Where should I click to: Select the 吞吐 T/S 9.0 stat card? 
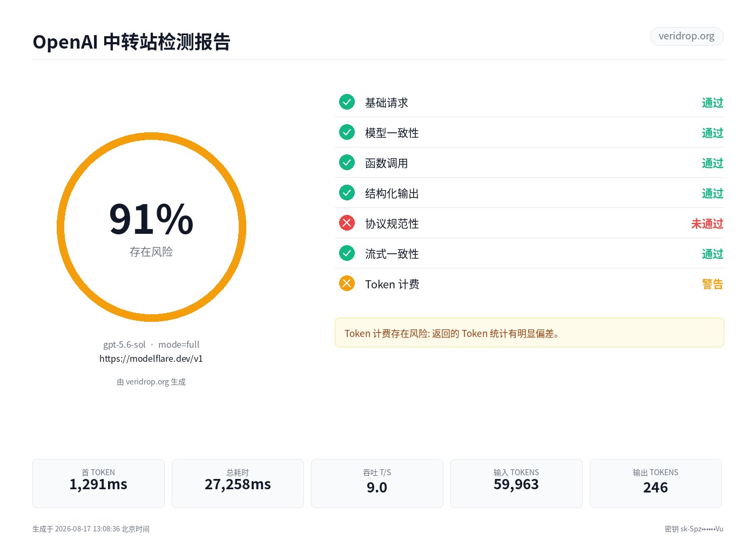coord(377,483)
